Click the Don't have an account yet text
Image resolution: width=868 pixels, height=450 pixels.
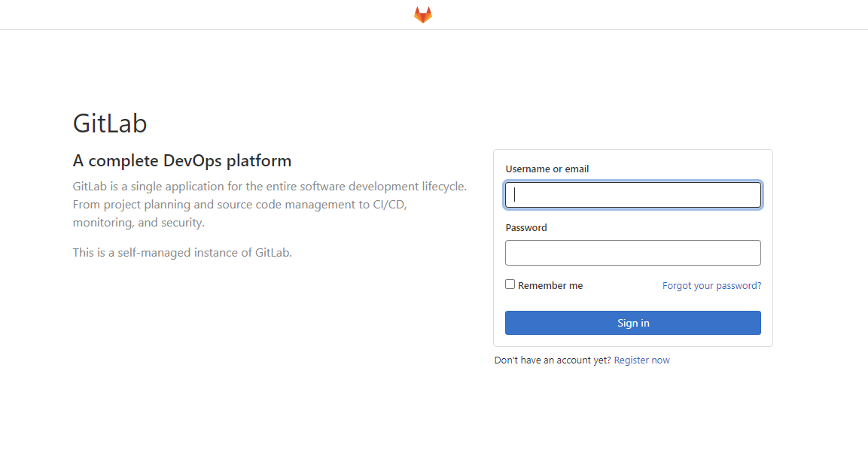point(553,360)
